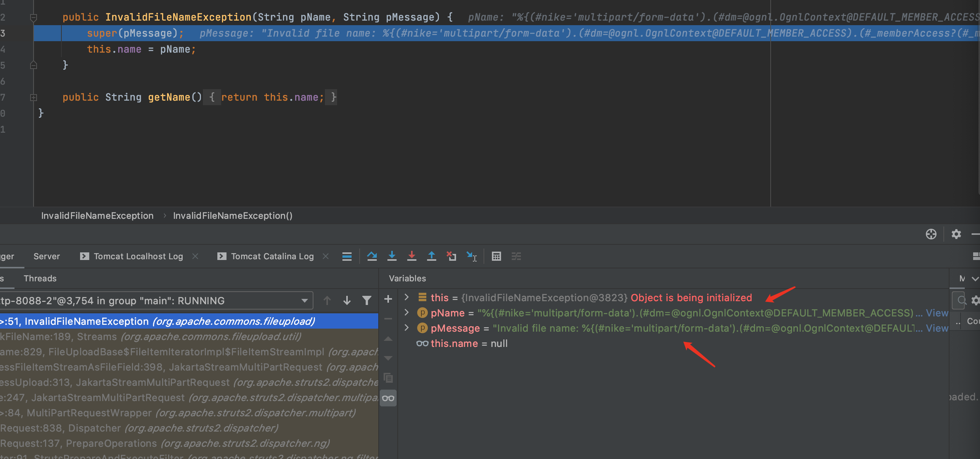Image resolution: width=980 pixels, height=459 pixels.
Task: Click Drop Frame icon
Action: pos(451,257)
